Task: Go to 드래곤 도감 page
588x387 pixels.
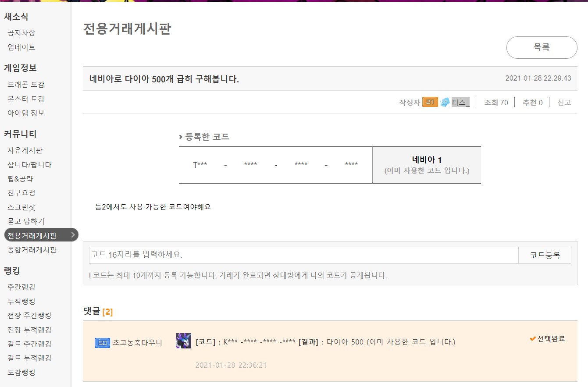Action: click(x=26, y=85)
